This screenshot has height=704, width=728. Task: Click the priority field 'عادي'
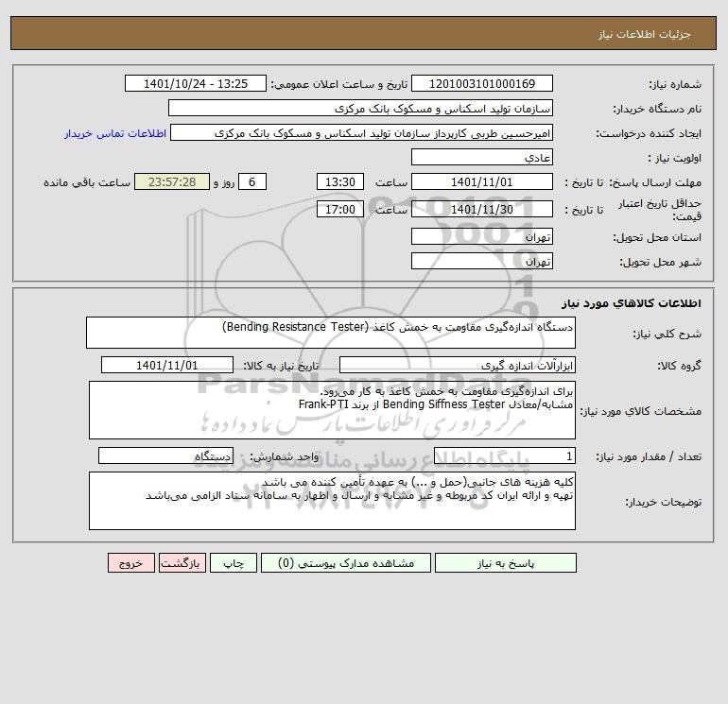click(x=482, y=157)
